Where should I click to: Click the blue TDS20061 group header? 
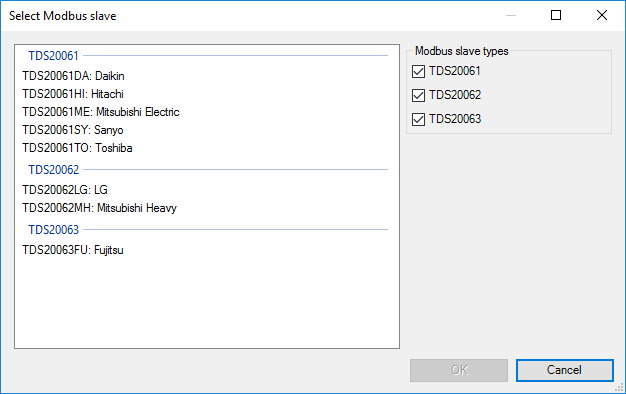(53, 56)
